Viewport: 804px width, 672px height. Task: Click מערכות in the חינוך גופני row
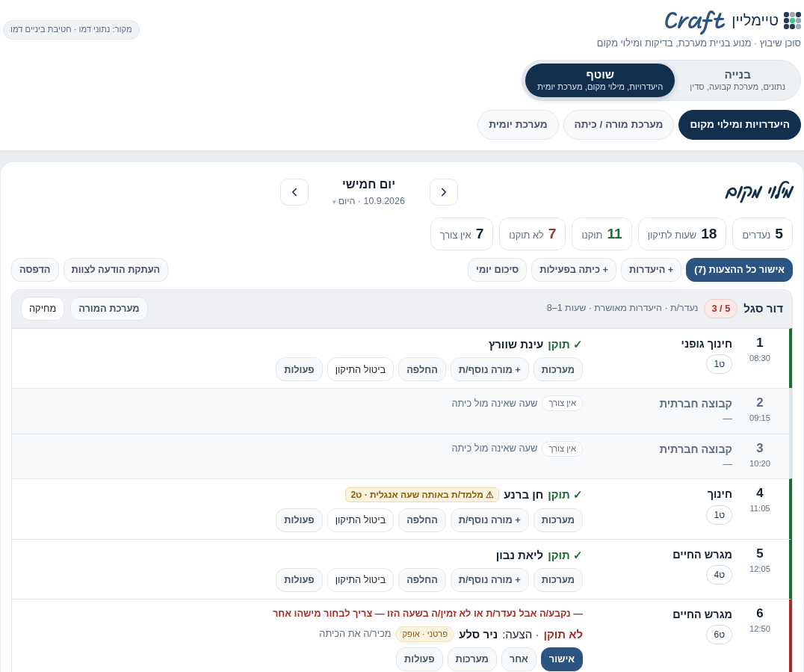coord(558,369)
